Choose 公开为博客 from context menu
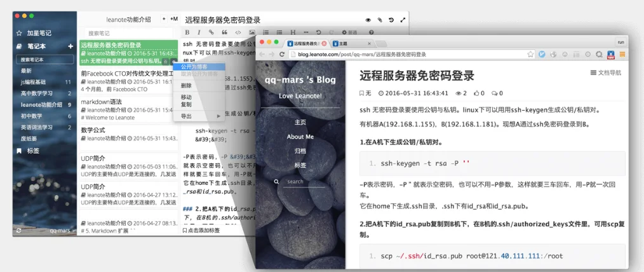Image resolution: width=644 pixels, height=272 pixels. point(199,66)
